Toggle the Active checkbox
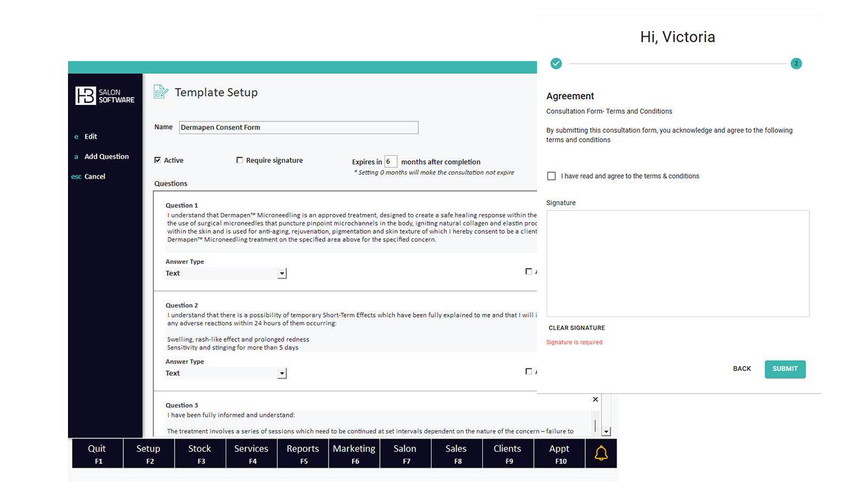868x488 pixels. [158, 160]
